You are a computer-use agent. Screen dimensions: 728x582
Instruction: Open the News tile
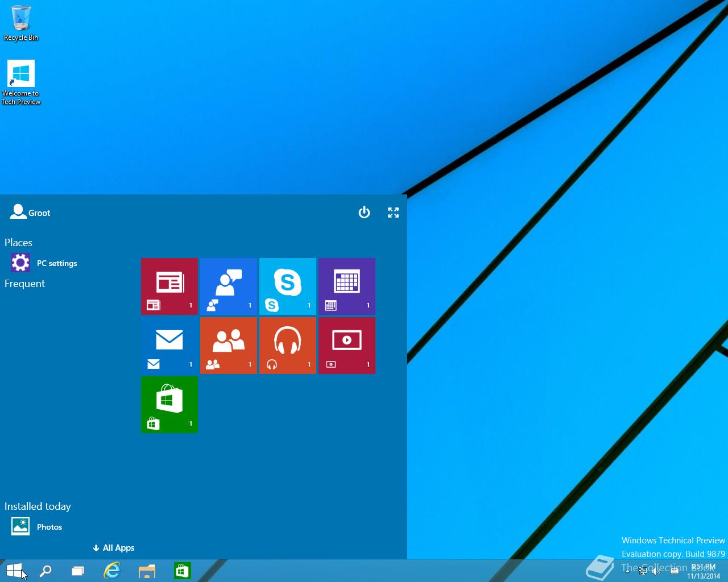[x=169, y=286]
